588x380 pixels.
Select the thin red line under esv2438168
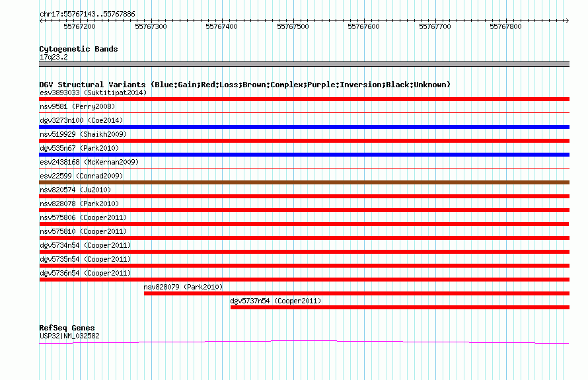tap(304, 168)
